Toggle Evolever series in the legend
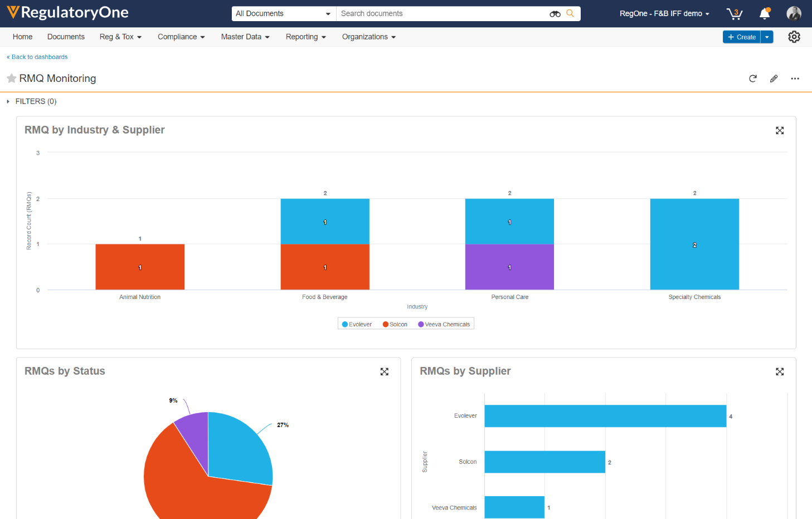Screen dimensions: 812x519 pyautogui.click(x=357, y=324)
